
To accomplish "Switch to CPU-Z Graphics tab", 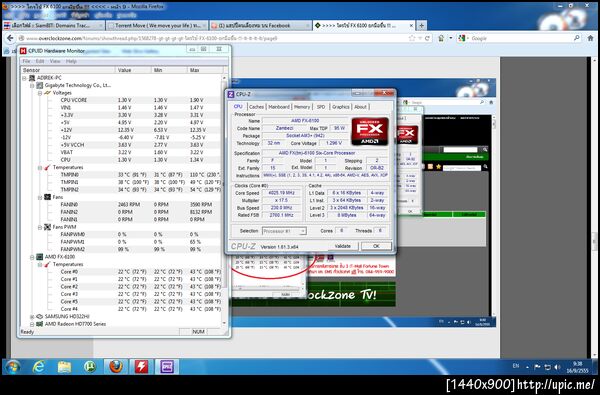I will pos(340,107).
